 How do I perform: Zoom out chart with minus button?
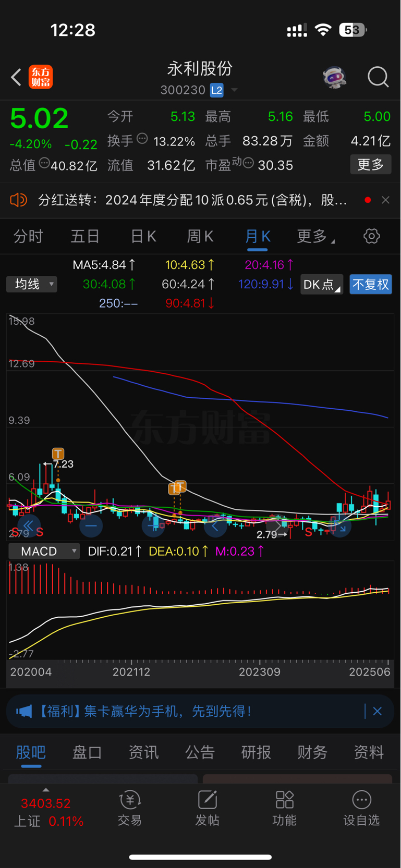point(91,526)
